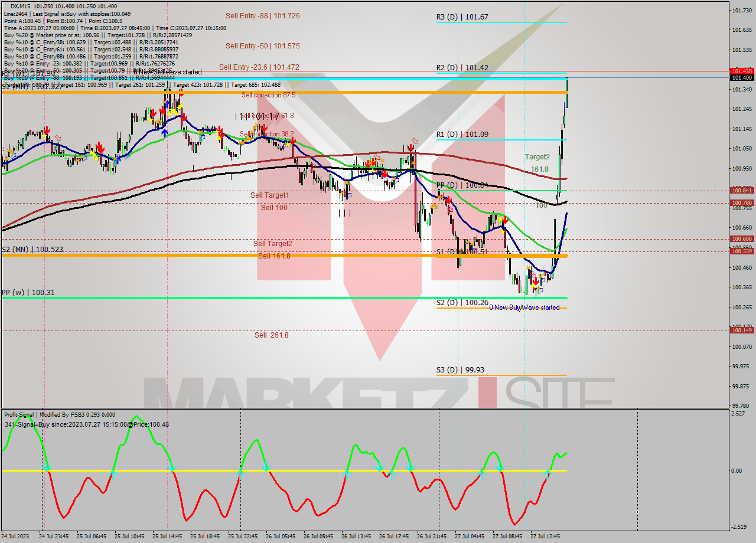Click '25 Jul 14:45' on the time axis

click(168, 537)
